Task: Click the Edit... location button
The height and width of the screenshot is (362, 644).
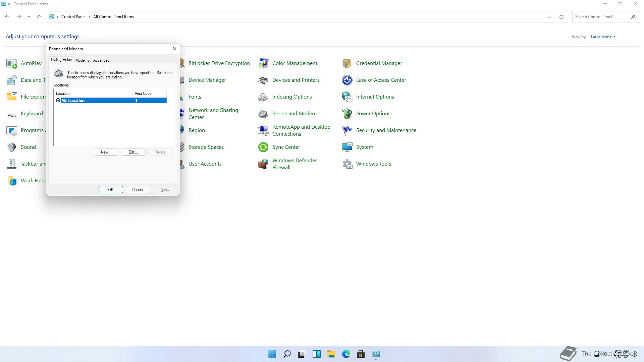Action: click(x=133, y=152)
